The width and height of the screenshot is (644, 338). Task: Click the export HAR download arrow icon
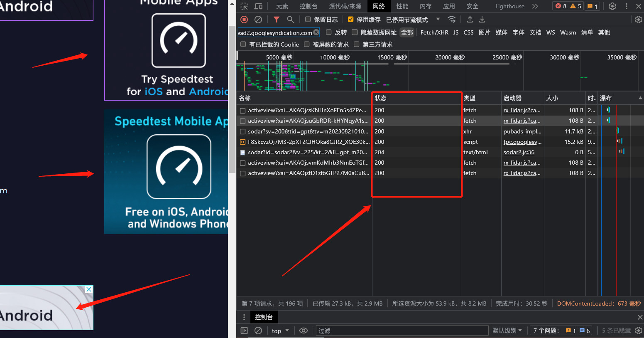tap(482, 20)
